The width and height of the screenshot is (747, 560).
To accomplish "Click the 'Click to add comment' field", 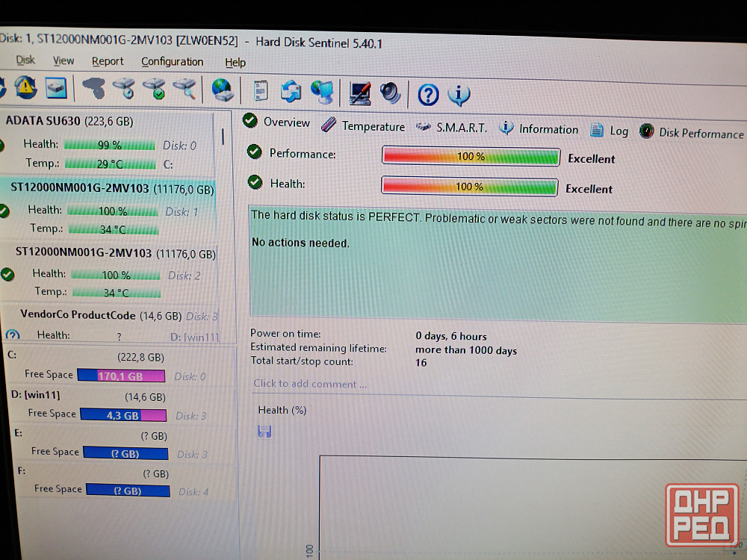I will pyautogui.click(x=310, y=384).
